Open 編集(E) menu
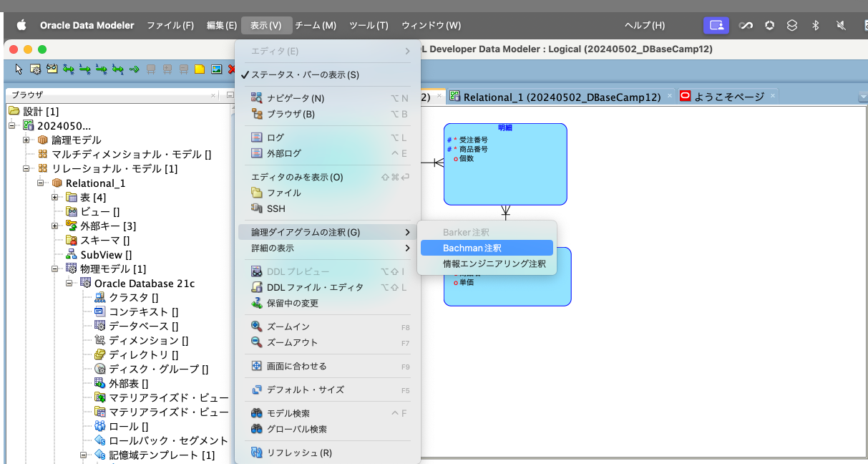This screenshot has width=868, height=464. [222, 25]
